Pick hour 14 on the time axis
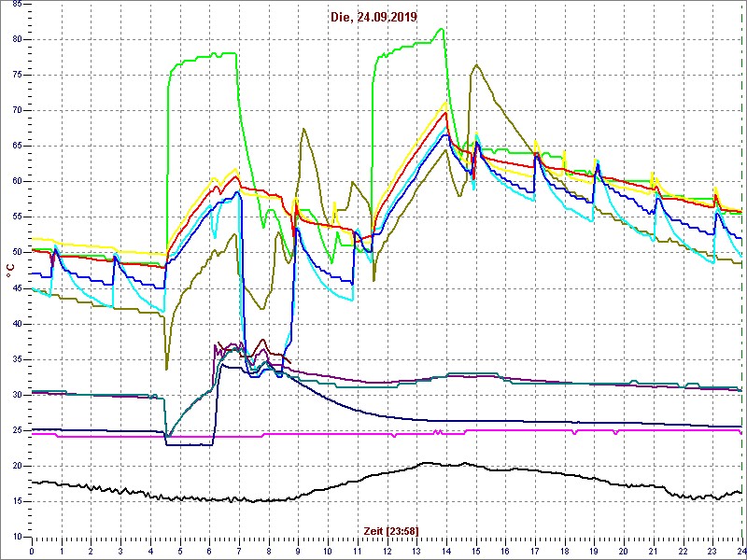This screenshot has height=560, width=747. click(x=446, y=550)
